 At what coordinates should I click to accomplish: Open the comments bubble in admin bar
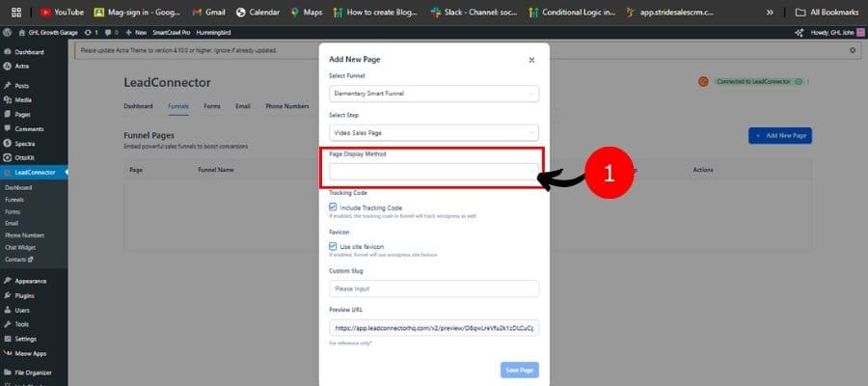coord(113,33)
